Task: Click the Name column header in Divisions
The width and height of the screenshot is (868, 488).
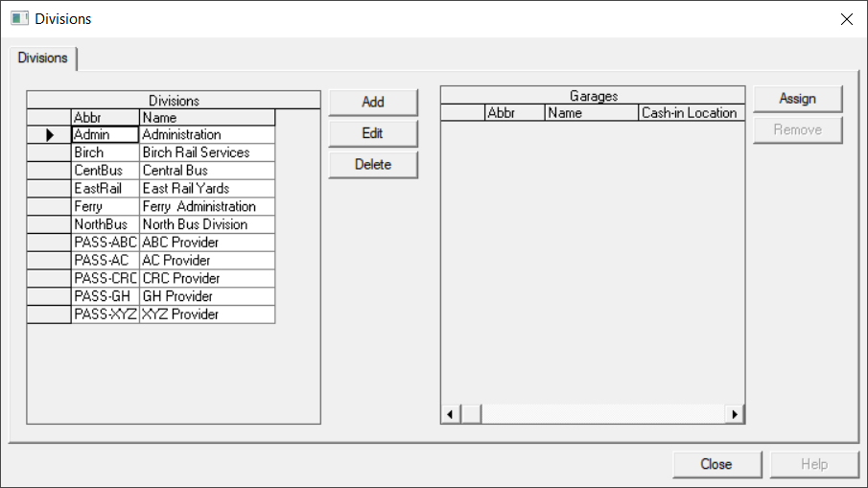Action: click(x=207, y=117)
